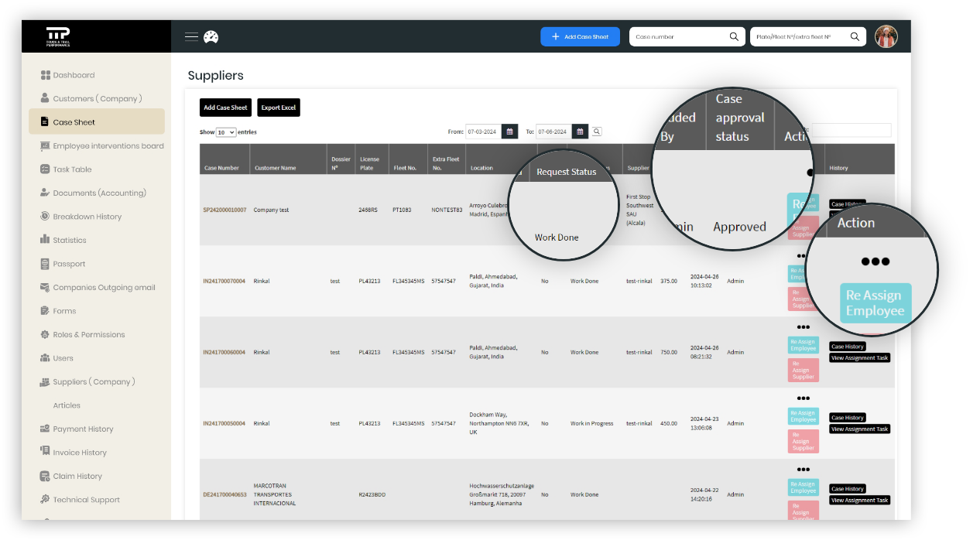
Task: Open the user profile avatar
Action: (886, 36)
